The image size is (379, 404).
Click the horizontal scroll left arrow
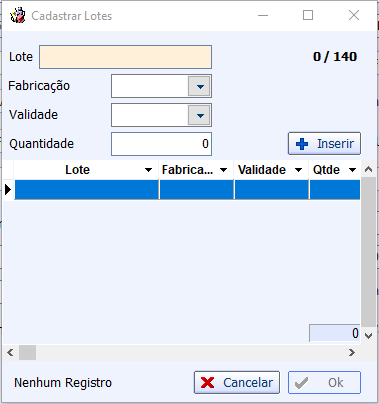(x=10, y=352)
